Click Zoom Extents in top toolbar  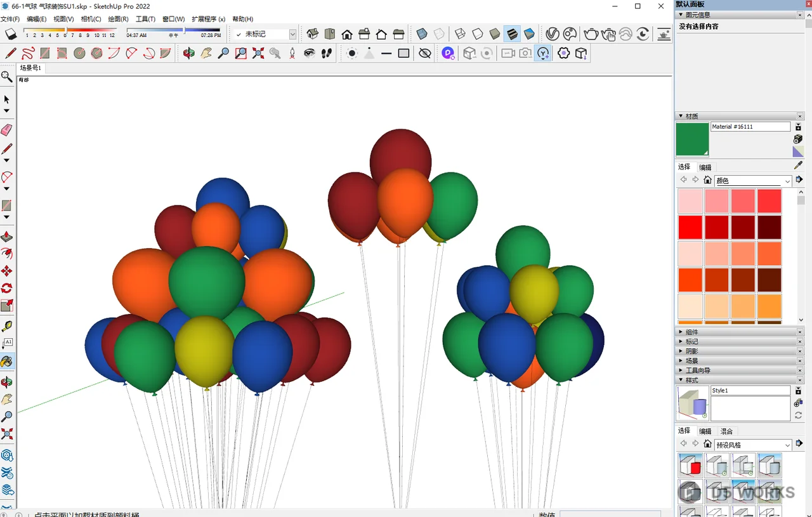coord(258,53)
